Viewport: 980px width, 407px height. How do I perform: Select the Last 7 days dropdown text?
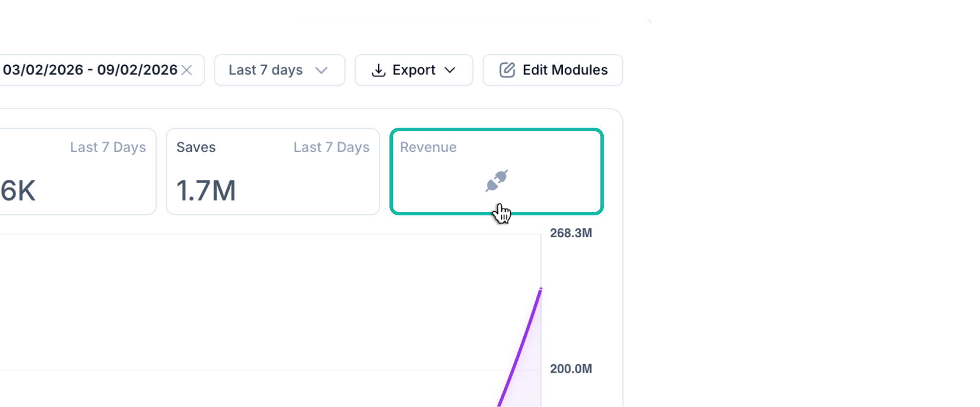[265, 70]
